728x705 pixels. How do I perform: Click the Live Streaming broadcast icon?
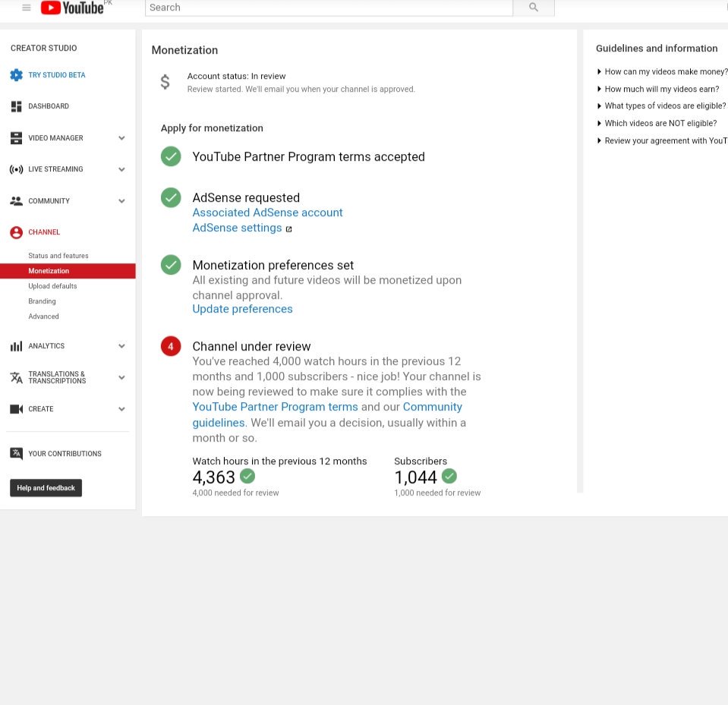tap(16, 169)
